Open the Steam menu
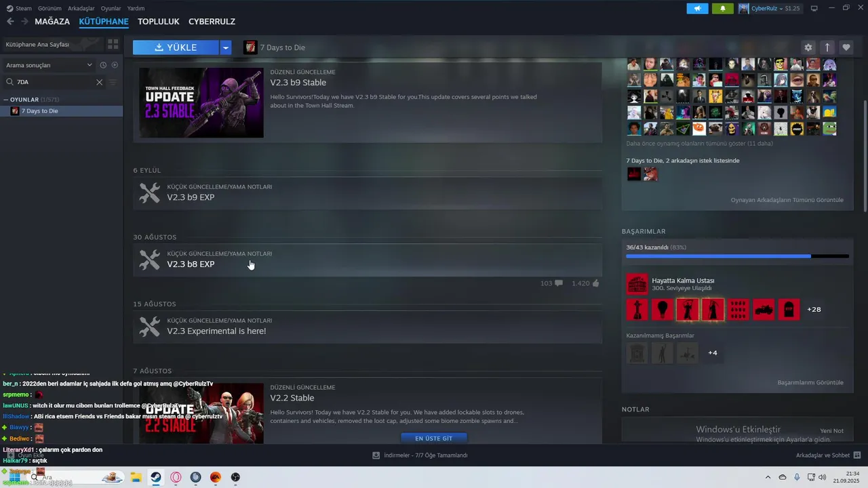This screenshot has height=488, width=868. click(19, 8)
